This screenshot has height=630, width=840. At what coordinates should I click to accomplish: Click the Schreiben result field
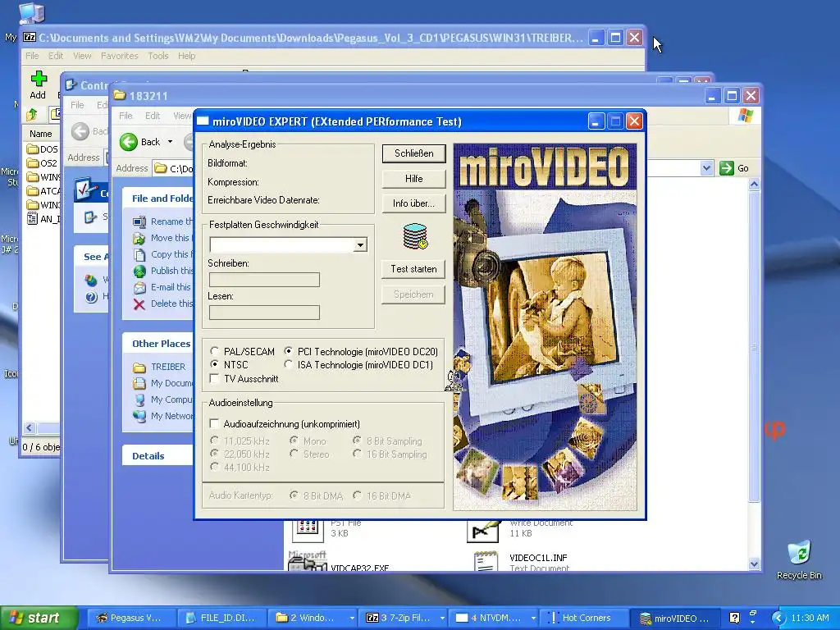pyautogui.click(x=264, y=280)
